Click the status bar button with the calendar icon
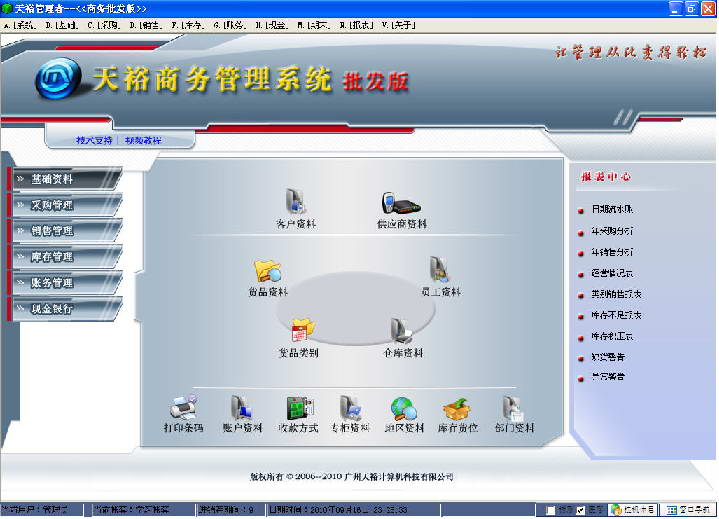Image resolution: width=719 pixels, height=519 pixels. (688, 510)
